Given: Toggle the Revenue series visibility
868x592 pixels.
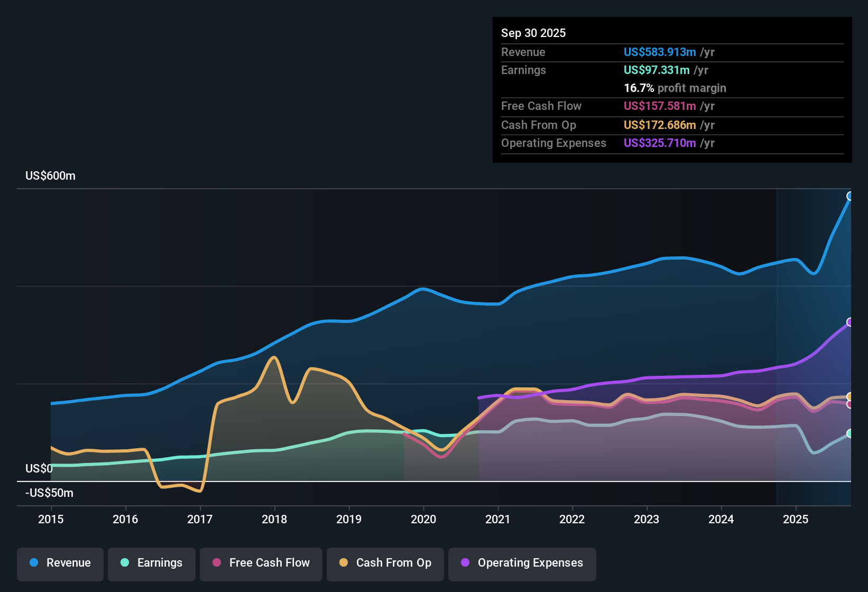Looking at the screenshot, I should tap(60, 563).
